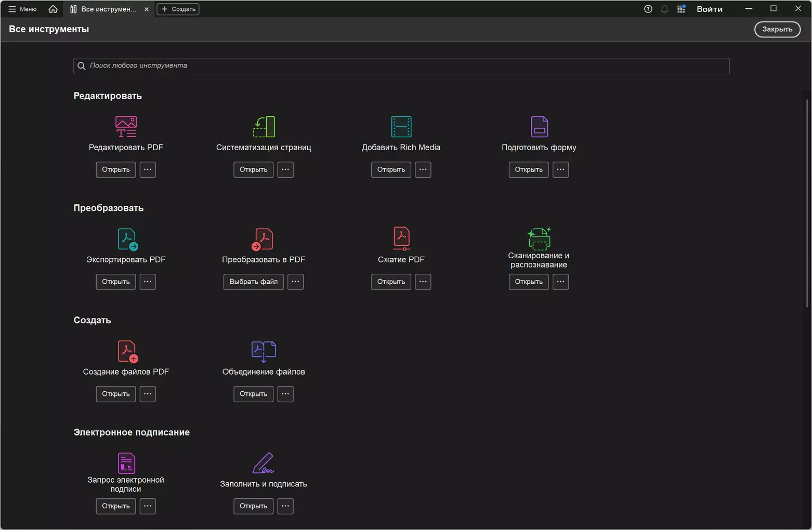This screenshot has height=530, width=812.
Task: Click Открыть under Экспортировать PDF
Action: pyautogui.click(x=116, y=282)
